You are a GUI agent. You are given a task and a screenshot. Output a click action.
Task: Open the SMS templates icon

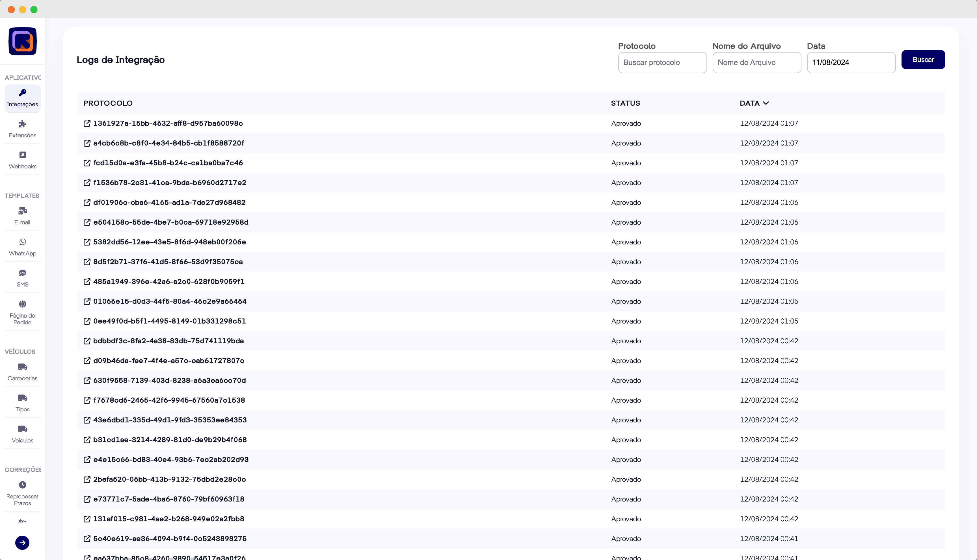tap(22, 273)
